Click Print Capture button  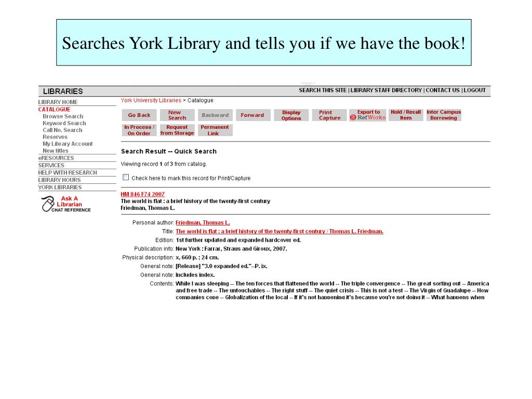pyautogui.click(x=329, y=115)
